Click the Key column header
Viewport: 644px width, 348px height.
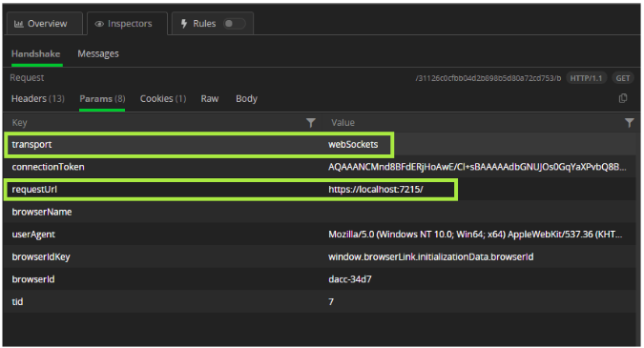pyautogui.click(x=19, y=122)
